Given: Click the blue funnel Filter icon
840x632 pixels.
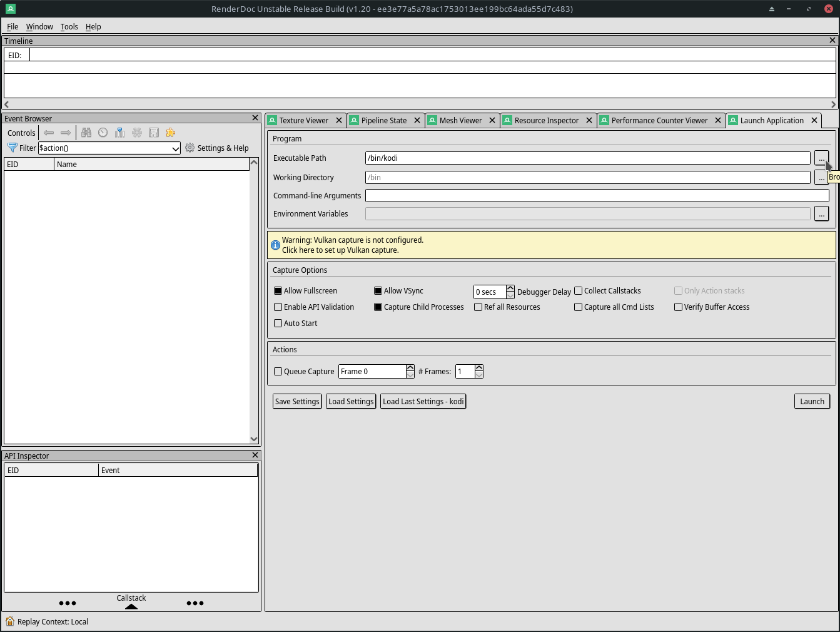Looking at the screenshot, I should (x=12, y=148).
